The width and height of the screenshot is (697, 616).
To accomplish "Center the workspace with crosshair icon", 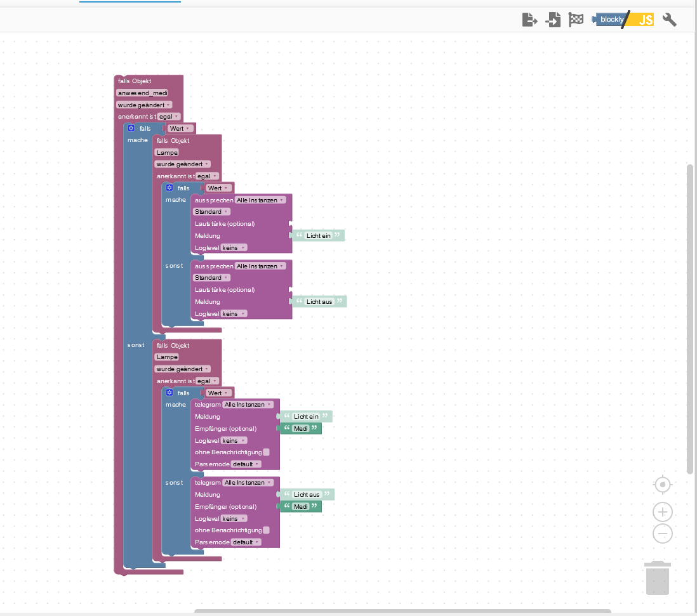I will click(662, 485).
